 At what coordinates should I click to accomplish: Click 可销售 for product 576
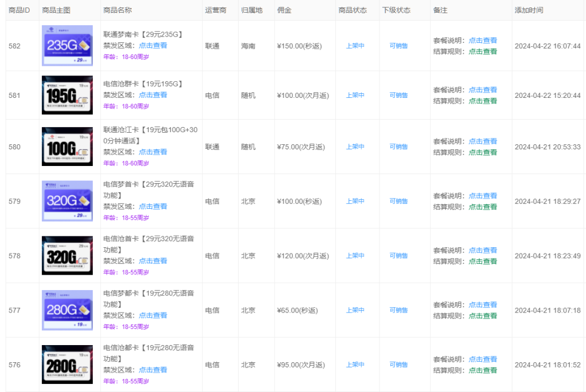coord(399,365)
